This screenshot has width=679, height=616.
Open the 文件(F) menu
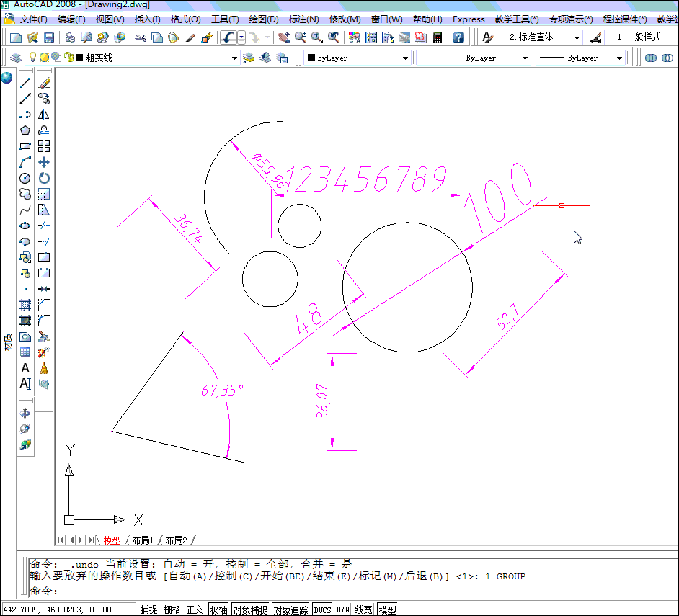click(x=33, y=19)
